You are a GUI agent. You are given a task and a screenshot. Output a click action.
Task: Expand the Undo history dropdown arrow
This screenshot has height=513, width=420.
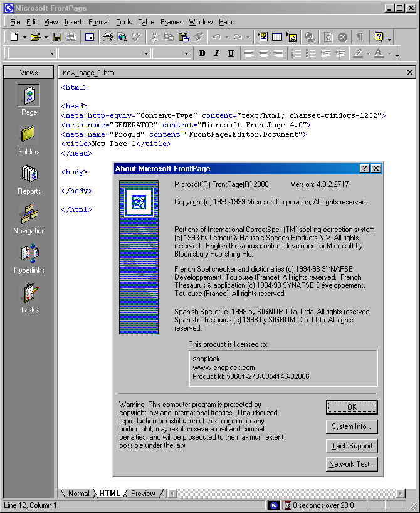click(226, 37)
